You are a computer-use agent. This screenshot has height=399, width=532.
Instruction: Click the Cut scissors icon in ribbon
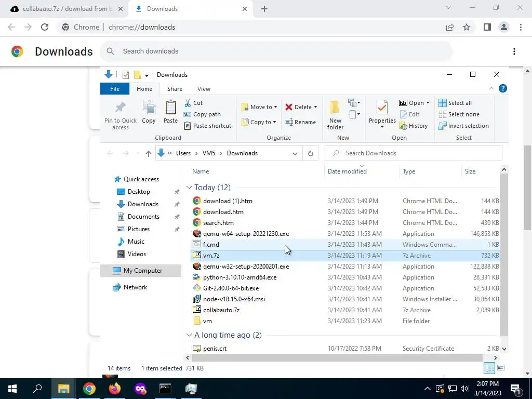point(188,103)
